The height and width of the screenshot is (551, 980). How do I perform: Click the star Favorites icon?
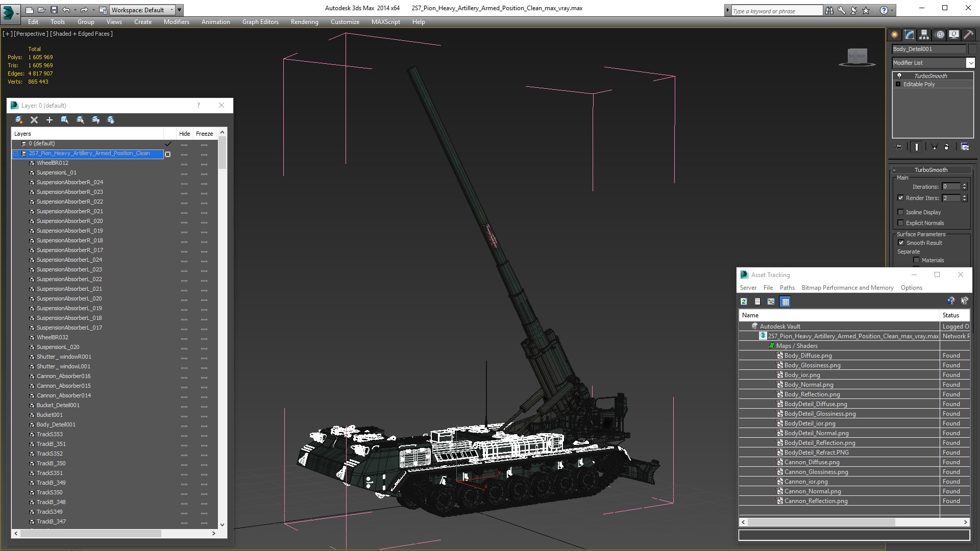click(866, 10)
